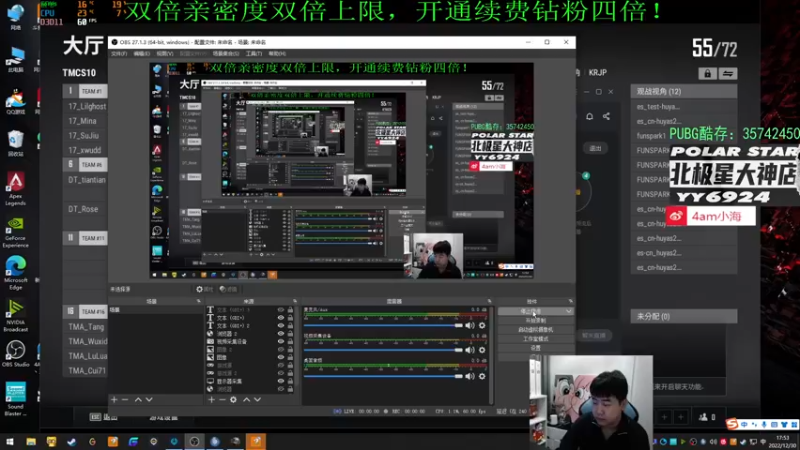Remove selected scene with minus icon
The width and height of the screenshot is (800, 450).
pyautogui.click(x=125, y=399)
